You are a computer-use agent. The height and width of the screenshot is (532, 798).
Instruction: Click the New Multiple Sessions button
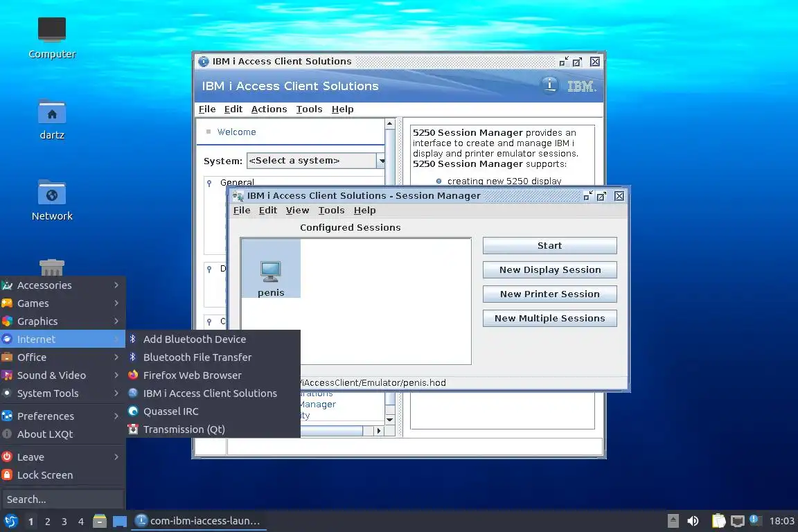[x=549, y=318]
